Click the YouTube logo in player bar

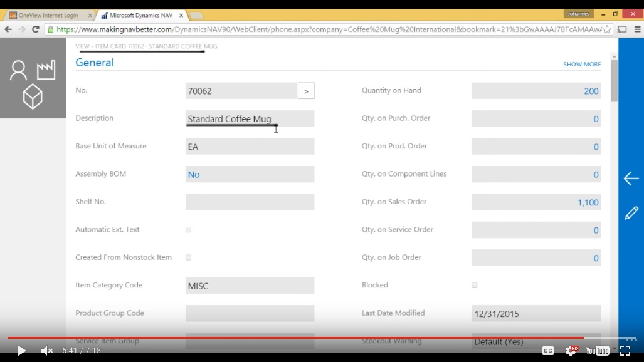[598, 351]
